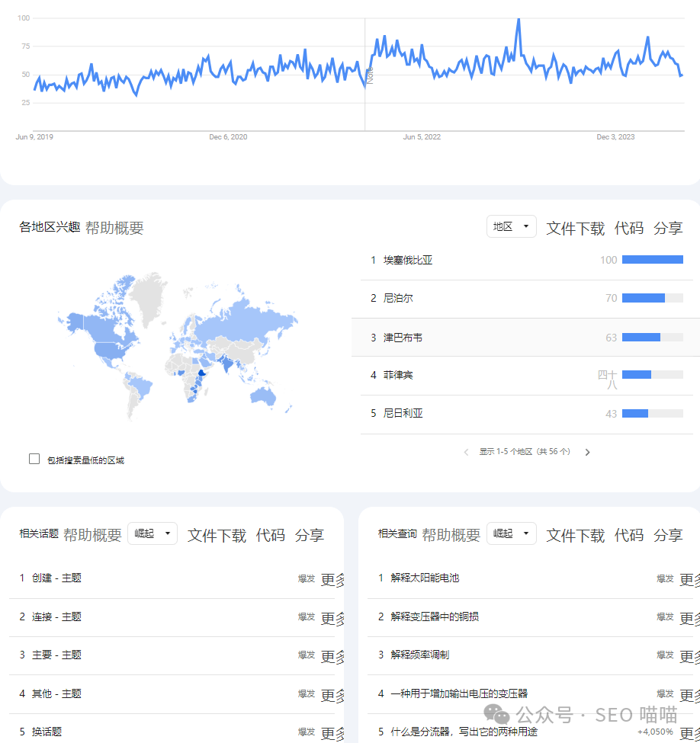Open 更多 options for 解释频率调制 row
The height and width of the screenshot is (743, 700).
(x=690, y=657)
